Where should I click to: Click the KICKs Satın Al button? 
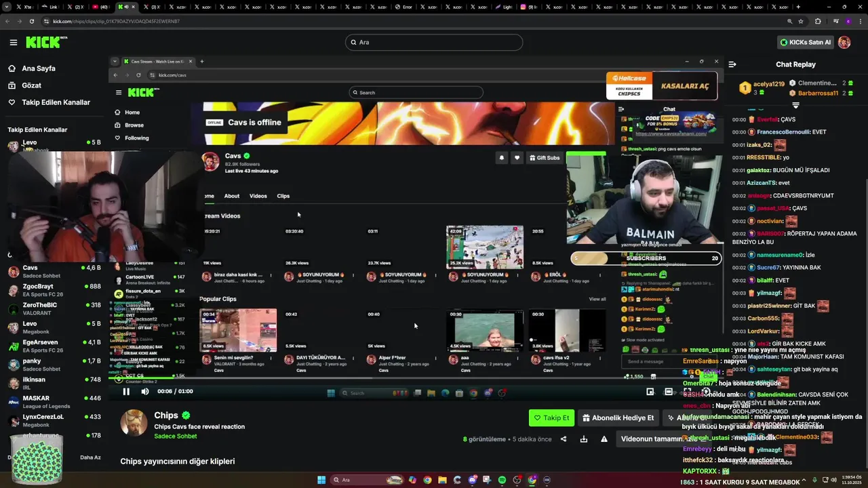(805, 42)
